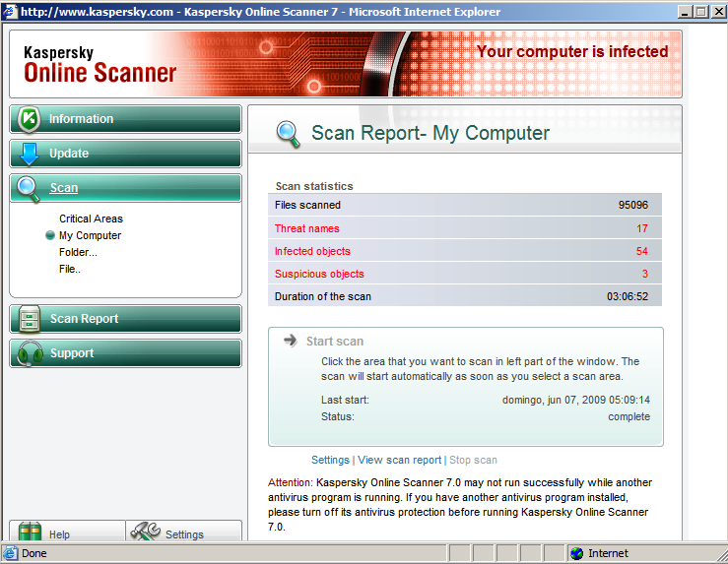Screen dimensions: 728x564
Task: Choose the File.. scan option
Action: 70,269
